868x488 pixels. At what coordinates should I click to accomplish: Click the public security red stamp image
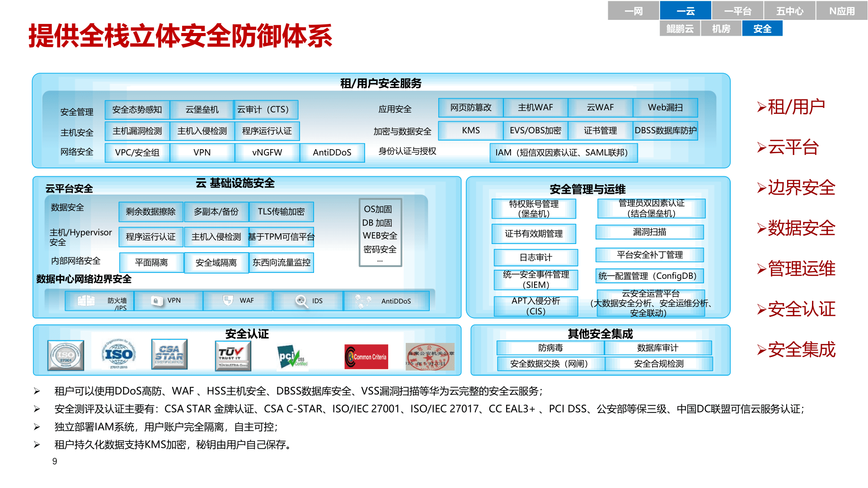[430, 357]
